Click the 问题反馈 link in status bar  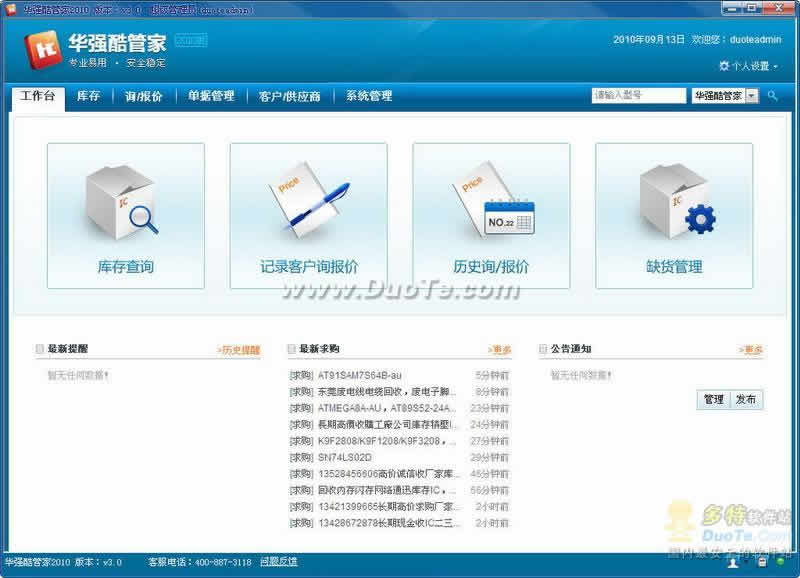279,562
